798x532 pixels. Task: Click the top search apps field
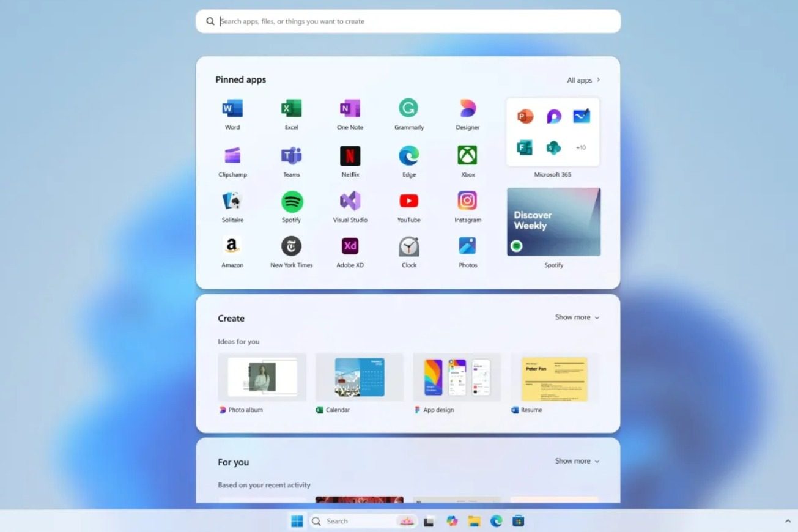click(408, 21)
